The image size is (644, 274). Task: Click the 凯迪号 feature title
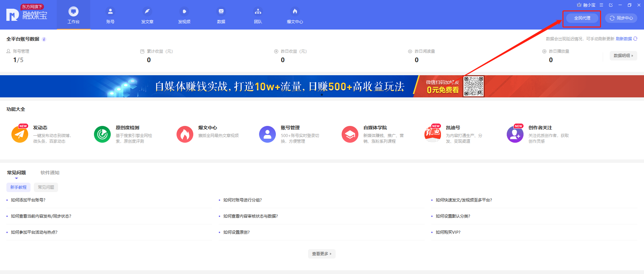click(x=453, y=128)
